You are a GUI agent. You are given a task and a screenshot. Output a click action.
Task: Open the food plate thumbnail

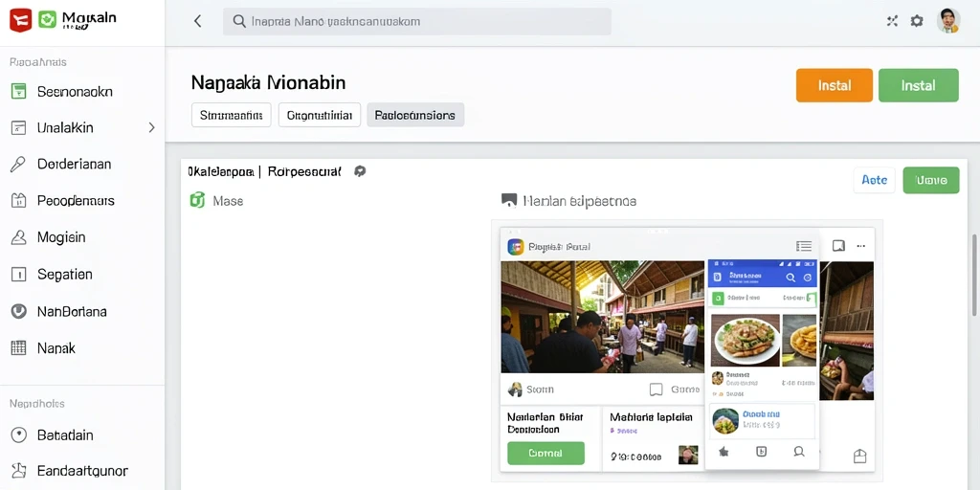746,341
